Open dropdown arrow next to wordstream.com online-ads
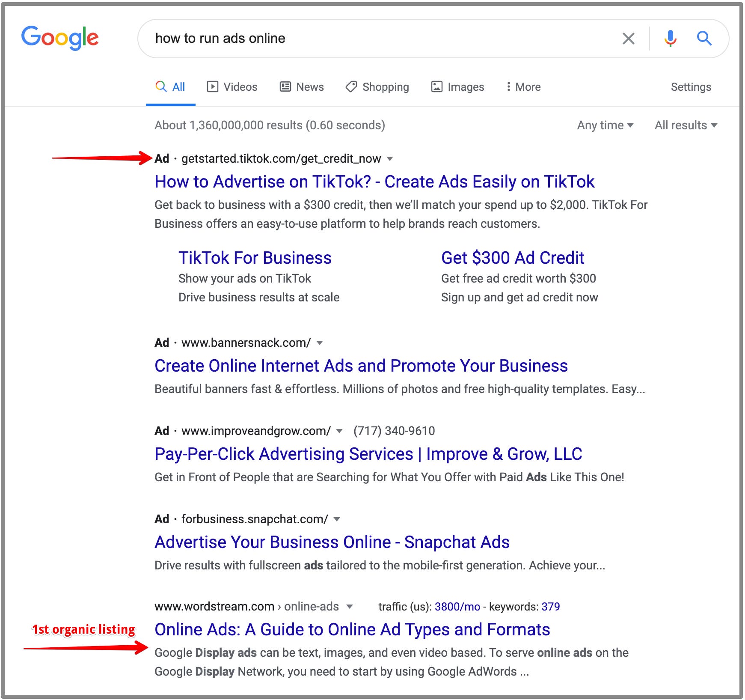The height and width of the screenshot is (700, 745). click(350, 607)
